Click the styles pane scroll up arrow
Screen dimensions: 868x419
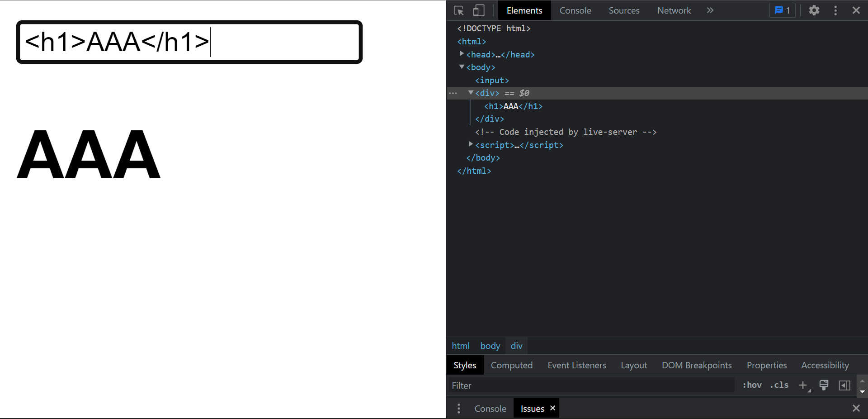[x=862, y=381]
